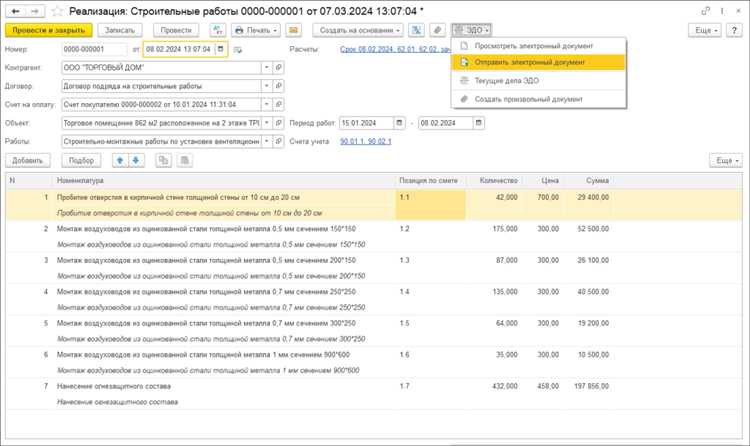Click the icon right of copy-row button
This screenshot has width=750, height=446.
(x=185, y=160)
